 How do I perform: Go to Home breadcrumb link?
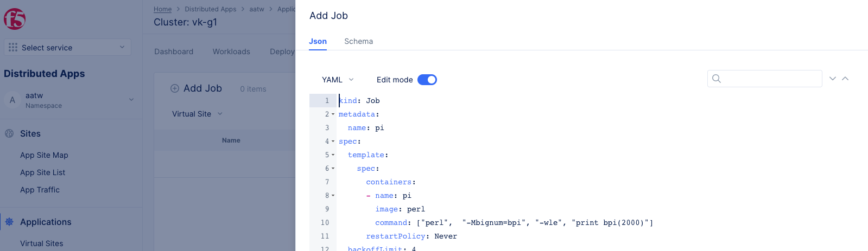pyautogui.click(x=162, y=9)
